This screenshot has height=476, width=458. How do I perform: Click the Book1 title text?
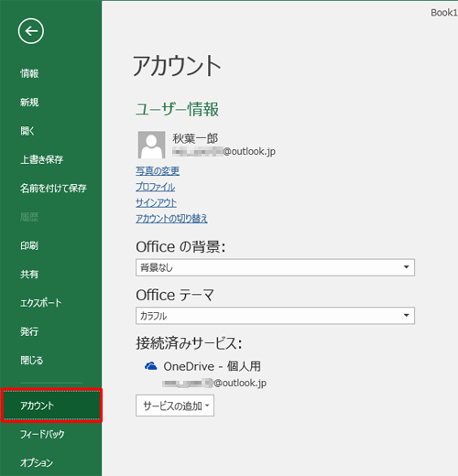tap(444, 13)
